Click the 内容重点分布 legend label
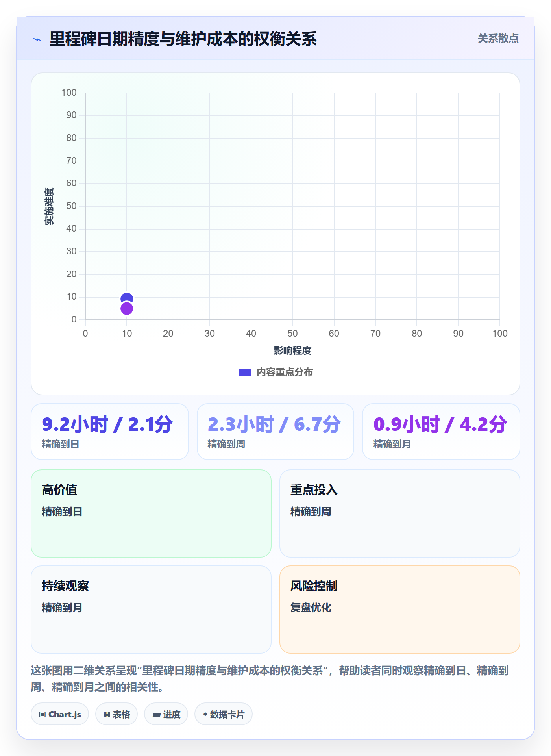Image resolution: width=551 pixels, height=756 pixels. (x=285, y=372)
